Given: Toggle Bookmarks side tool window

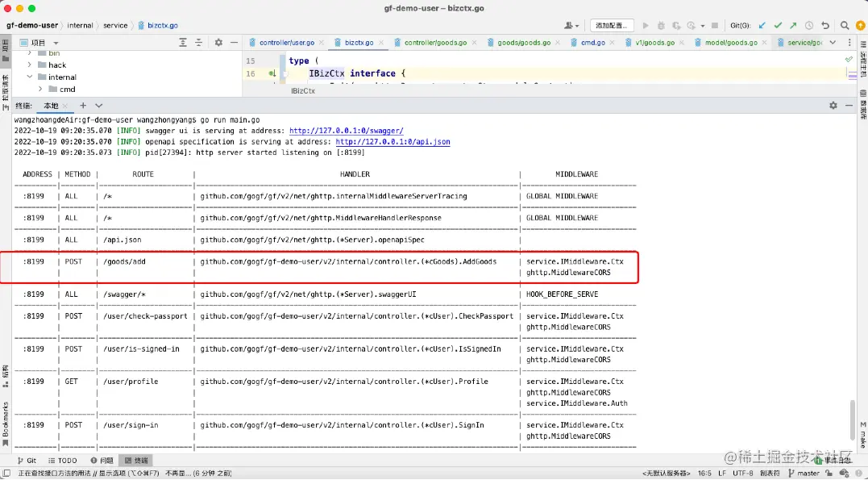Looking at the screenshot, I should 6,424.
